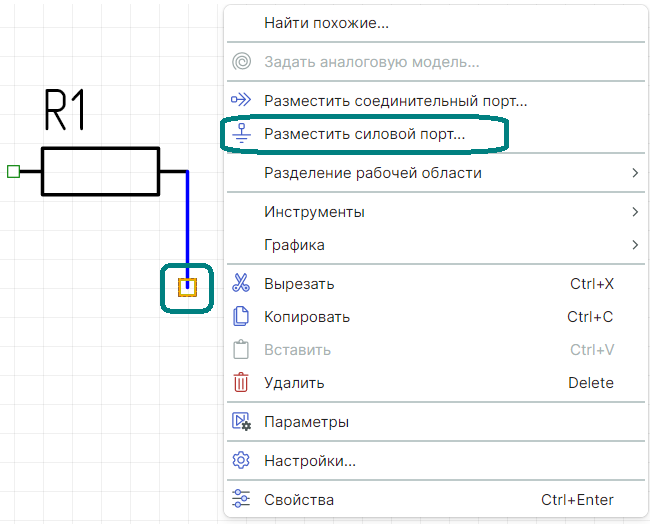Click the scissors Cut icon
This screenshot has height=524, width=650.
pyautogui.click(x=241, y=284)
